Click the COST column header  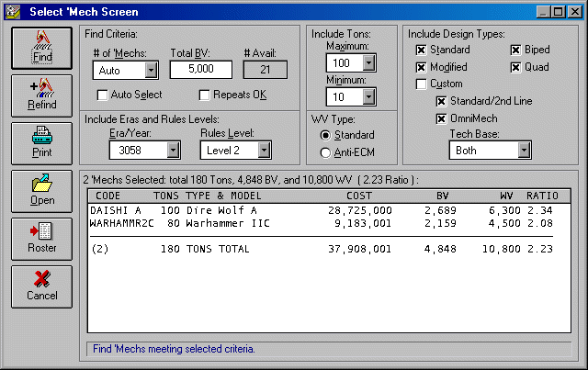pos(359,196)
